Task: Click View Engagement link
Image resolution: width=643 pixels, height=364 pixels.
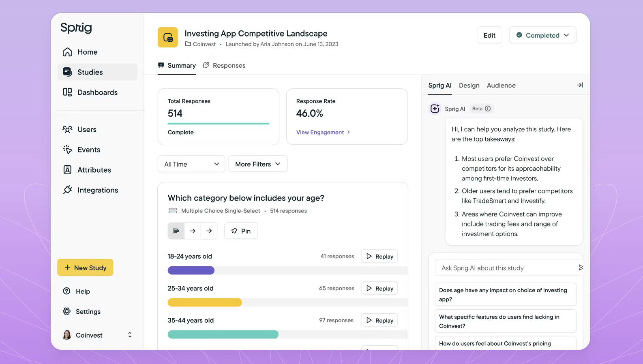Action: (323, 132)
